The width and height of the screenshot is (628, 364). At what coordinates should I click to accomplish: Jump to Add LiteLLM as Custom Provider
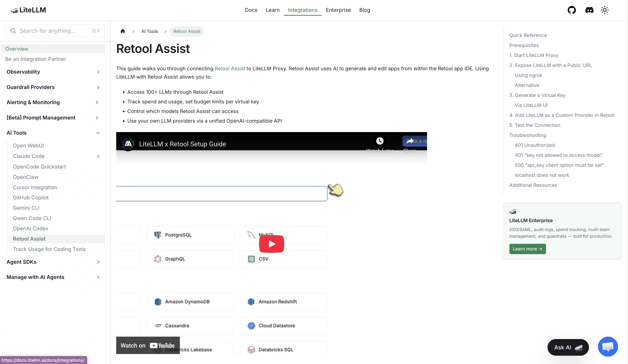coord(562,115)
